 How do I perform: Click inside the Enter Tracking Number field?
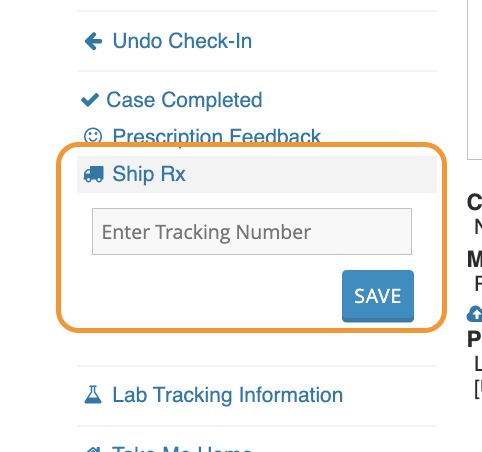(x=252, y=232)
